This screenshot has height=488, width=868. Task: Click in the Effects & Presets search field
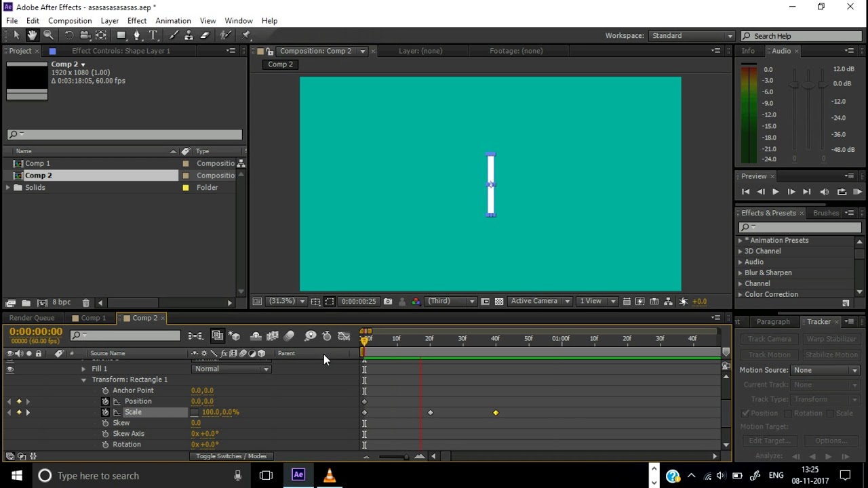pos(800,228)
